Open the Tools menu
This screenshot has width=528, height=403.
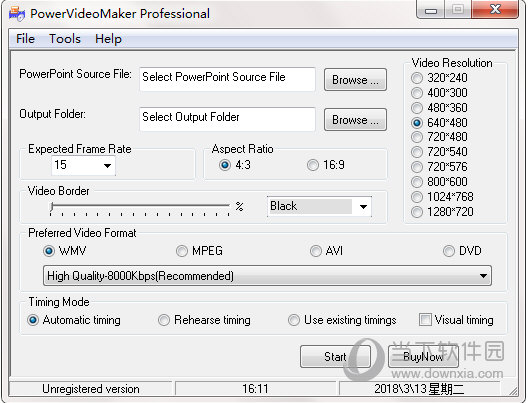(x=65, y=39)
